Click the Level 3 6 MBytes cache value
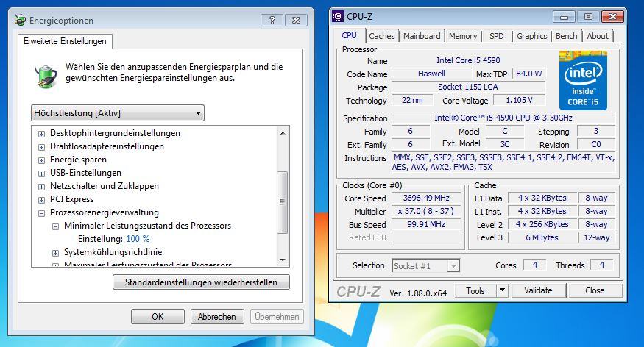 (542, 237)
